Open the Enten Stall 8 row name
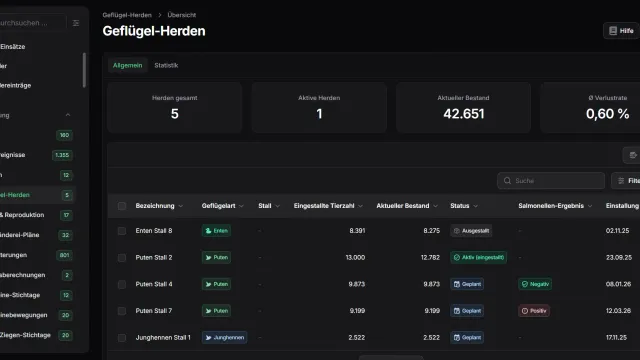Screen dimensions: 640x360 [154, 231]
